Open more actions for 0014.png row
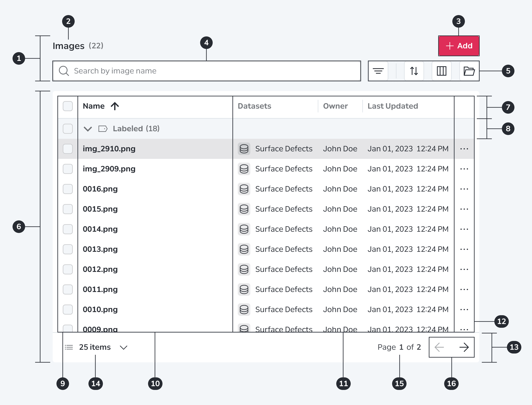Image resolution: width=532 pixels, height=405 pixels. (x=464, y=229)
